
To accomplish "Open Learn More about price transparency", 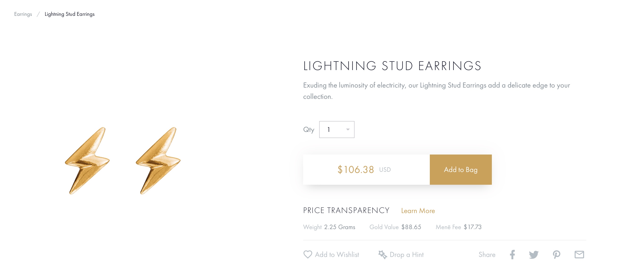I will coord(418,211).
